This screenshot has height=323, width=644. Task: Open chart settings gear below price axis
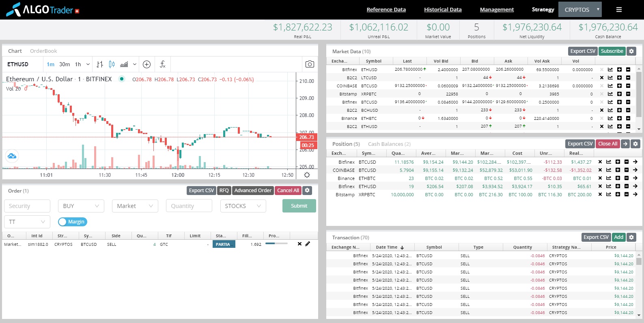coord(307,175)
